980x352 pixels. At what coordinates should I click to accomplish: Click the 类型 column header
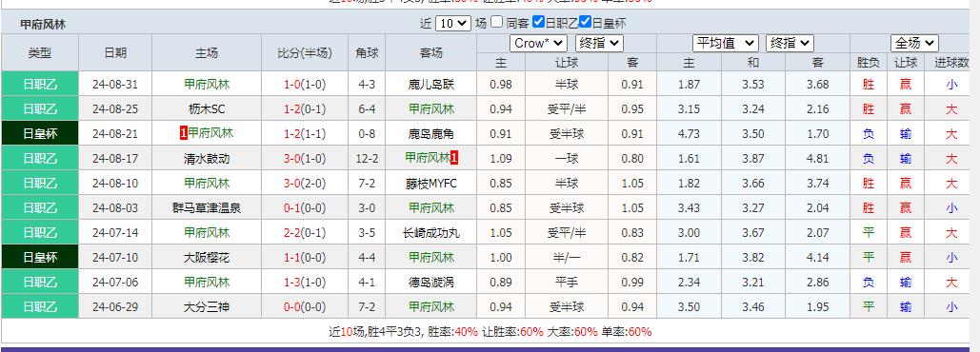(40, 53)
